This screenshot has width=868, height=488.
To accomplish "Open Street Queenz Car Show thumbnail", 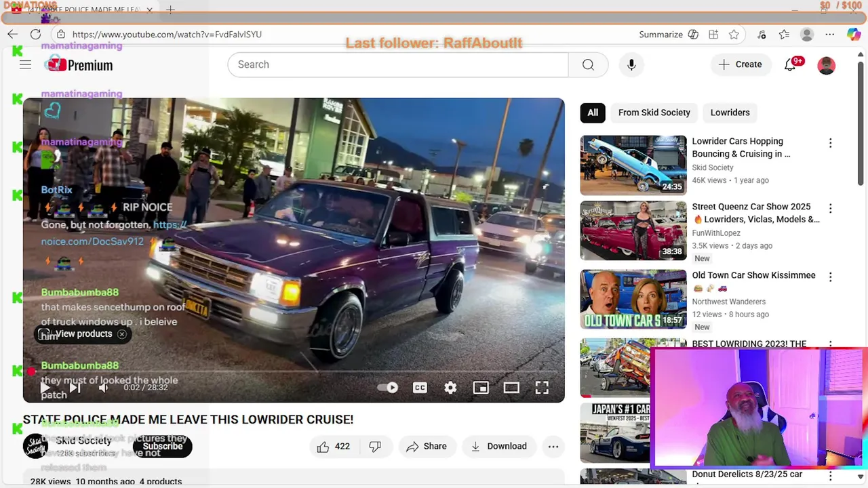I will pos(633,230).
